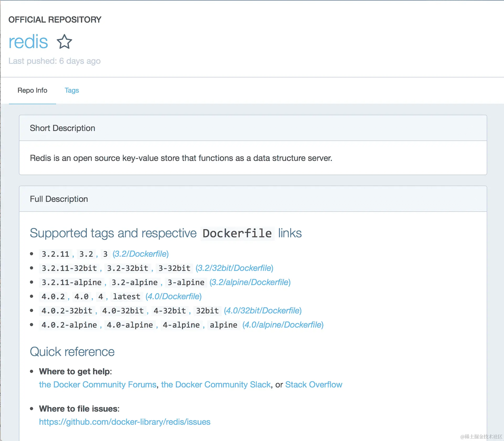Open the 3.2/alpine/Dockerfile link
Screen dimensions: 504x441
250,282
